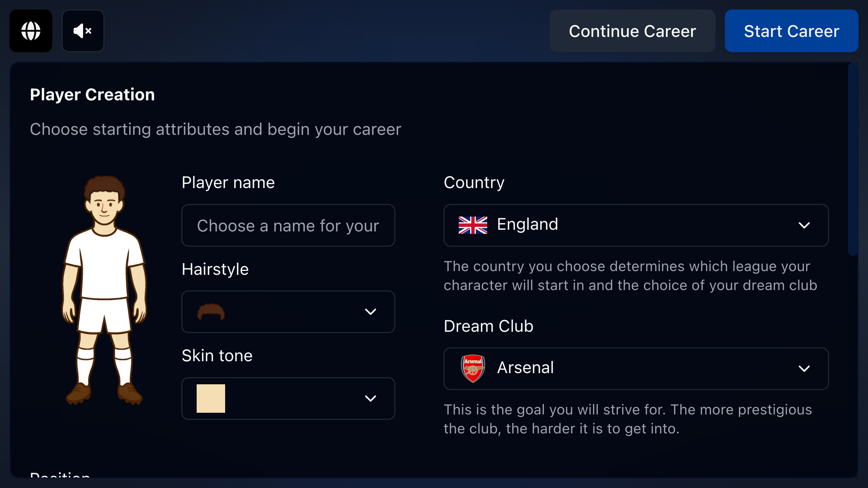This screenshot has width=868, height=488.
Task: Click the England flag icon
Action: pos(473,225)
